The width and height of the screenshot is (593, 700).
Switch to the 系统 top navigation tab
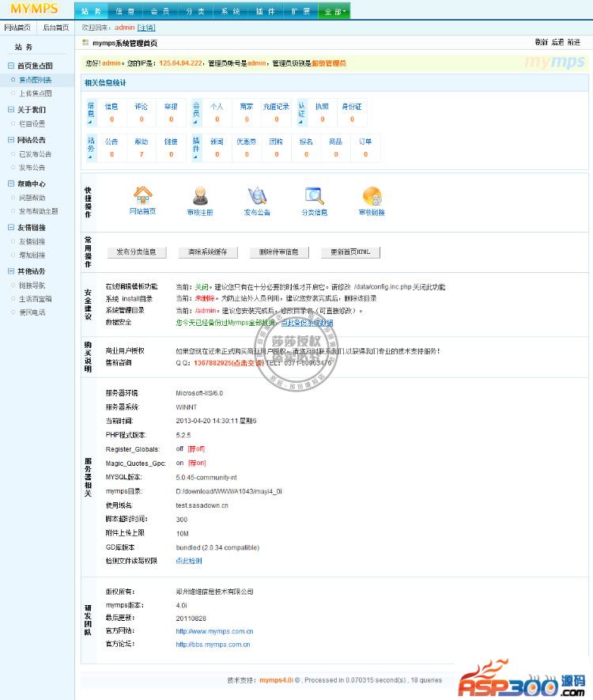231,12
